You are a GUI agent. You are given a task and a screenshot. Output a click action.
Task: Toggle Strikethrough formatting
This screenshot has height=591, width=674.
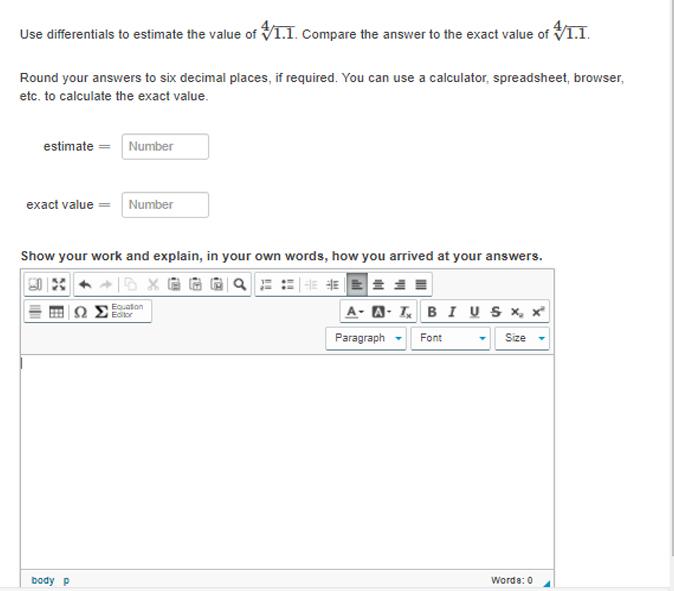point(496,312)
